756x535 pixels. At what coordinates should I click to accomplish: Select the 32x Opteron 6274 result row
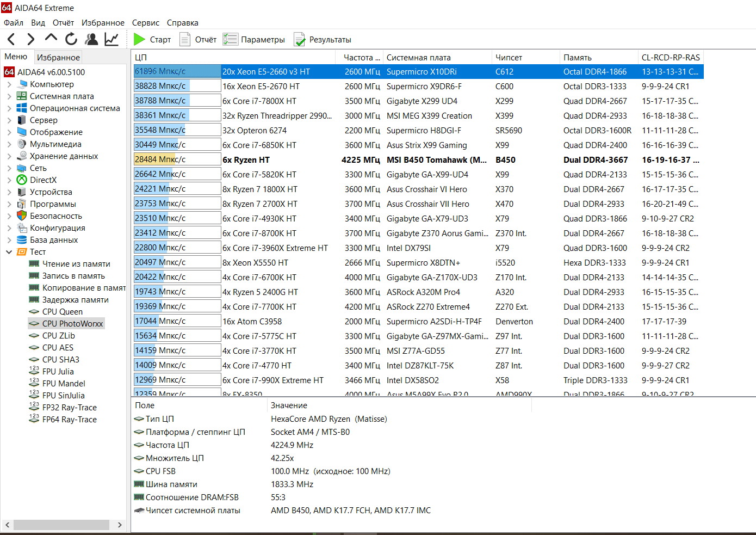[x=418, y=130]
